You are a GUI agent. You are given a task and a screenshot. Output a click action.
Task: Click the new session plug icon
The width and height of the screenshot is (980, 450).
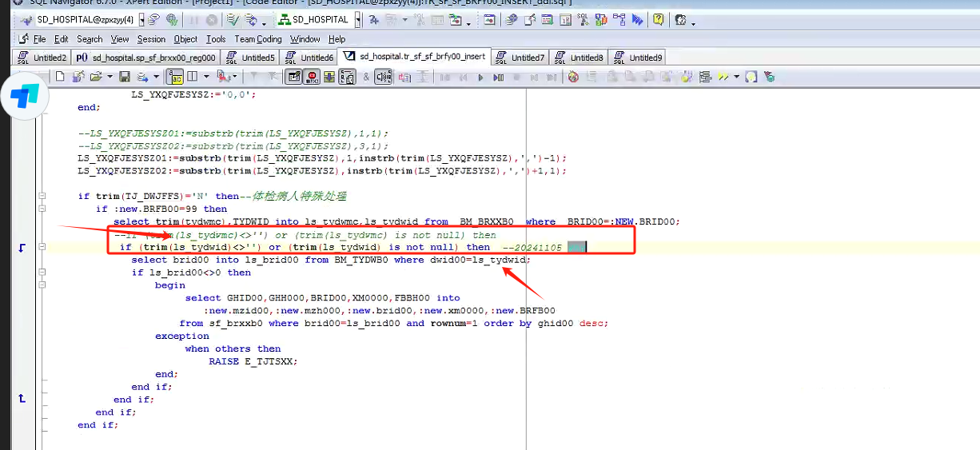pos(26,19)
